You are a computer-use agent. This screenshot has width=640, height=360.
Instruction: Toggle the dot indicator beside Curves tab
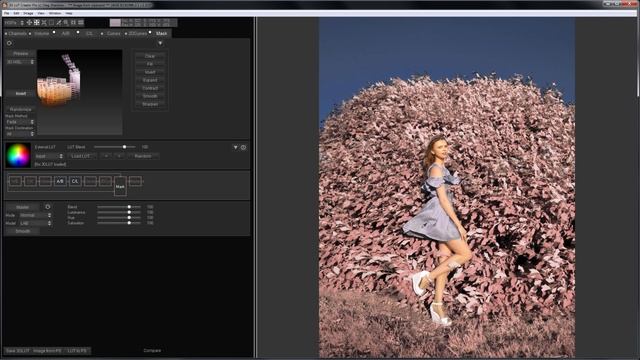102,33
